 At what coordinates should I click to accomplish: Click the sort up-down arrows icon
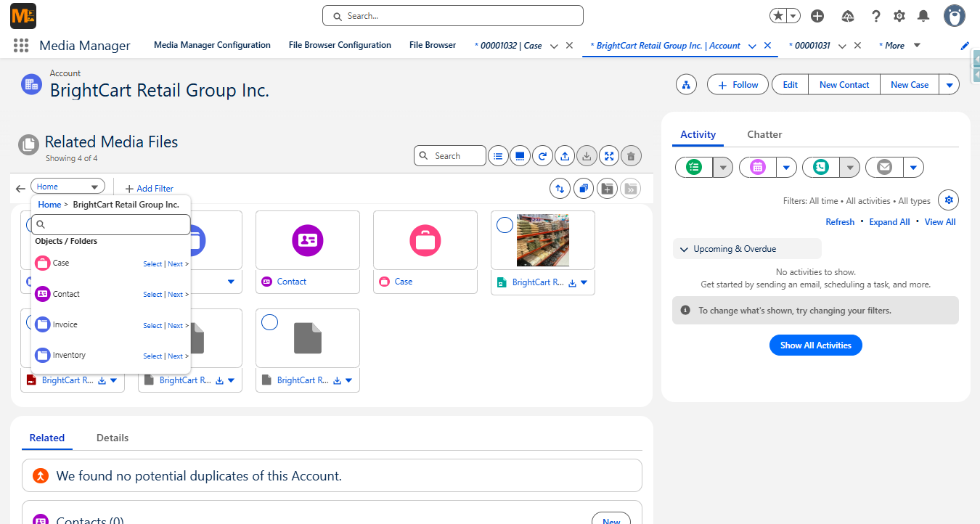pyautogui.click(x=560, y=189)
